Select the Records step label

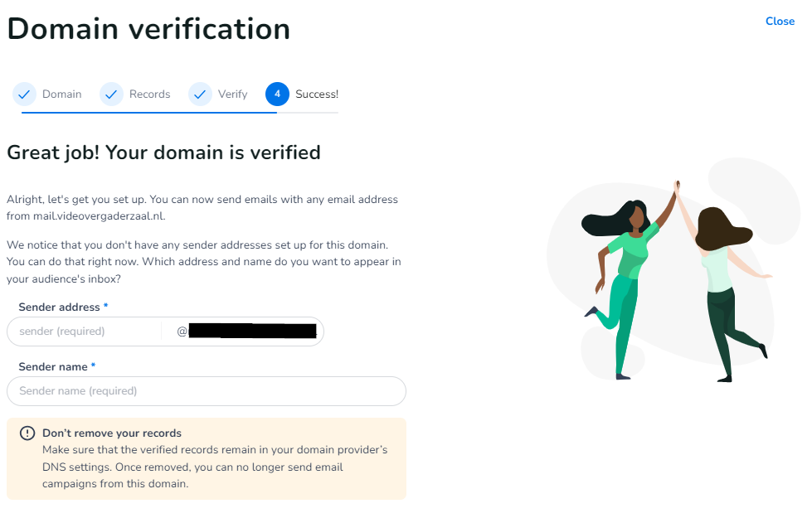150,94
